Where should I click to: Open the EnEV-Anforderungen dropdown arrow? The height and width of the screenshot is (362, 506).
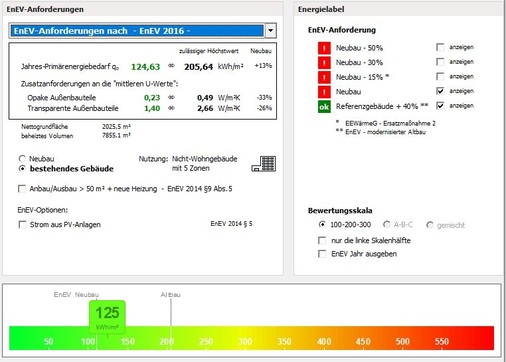271,31
